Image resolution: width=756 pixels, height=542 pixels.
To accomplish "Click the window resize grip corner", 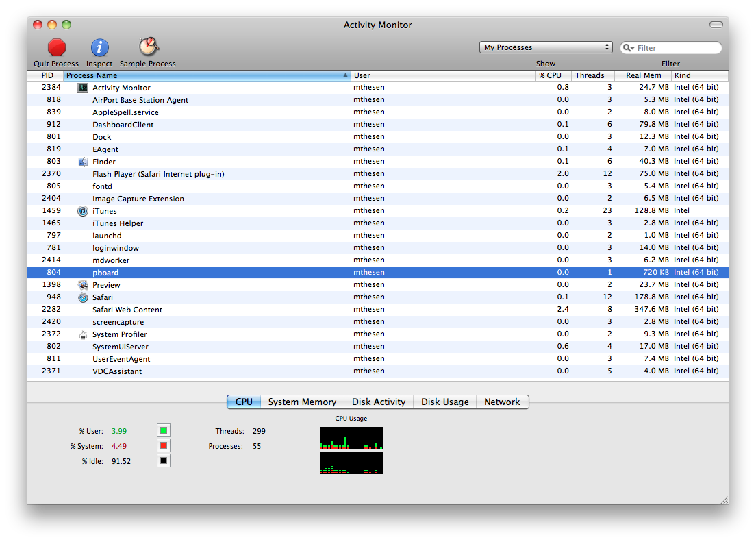I will (724, 500).
